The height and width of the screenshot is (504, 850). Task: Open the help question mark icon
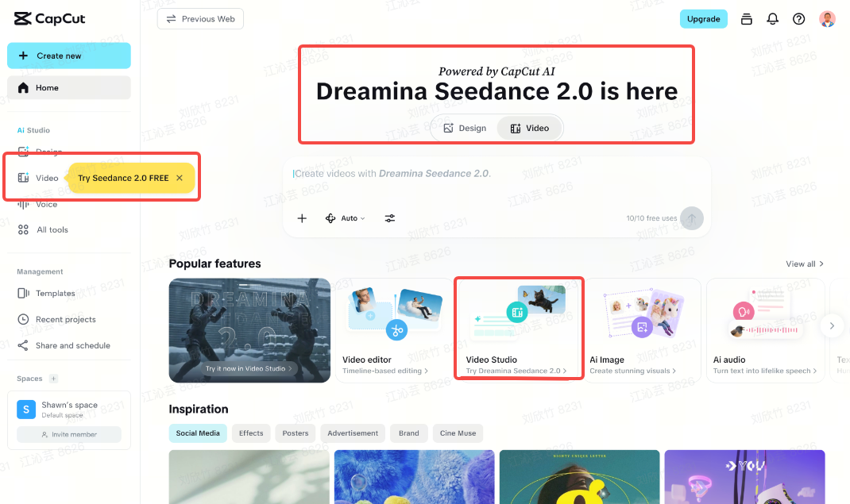pyautogui.click(x=798, y=19)
